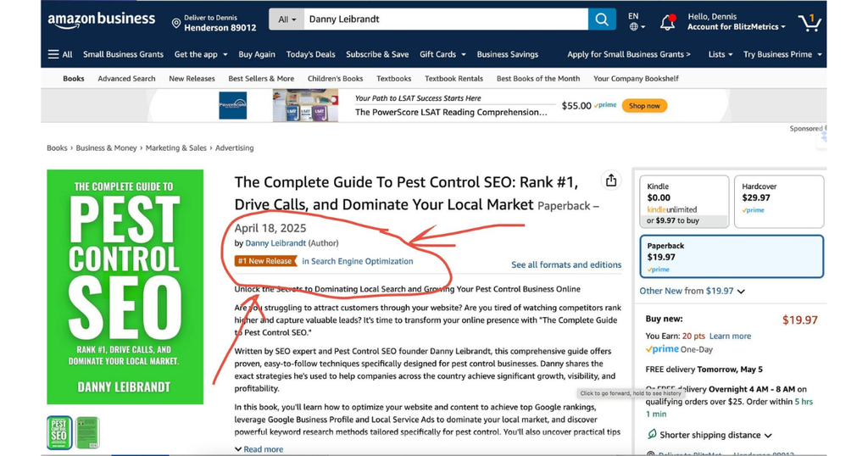Click See all formats and editions
868x456 pixels.
click(x=566, y=264)
